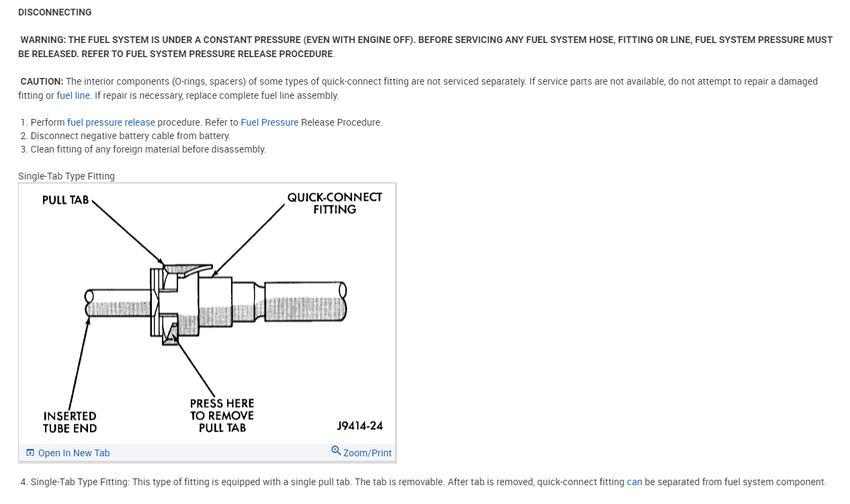This screenshot has height=504, width=850.
Task: Click the J9414-24 figure number
Action: (x=359, y=426)
